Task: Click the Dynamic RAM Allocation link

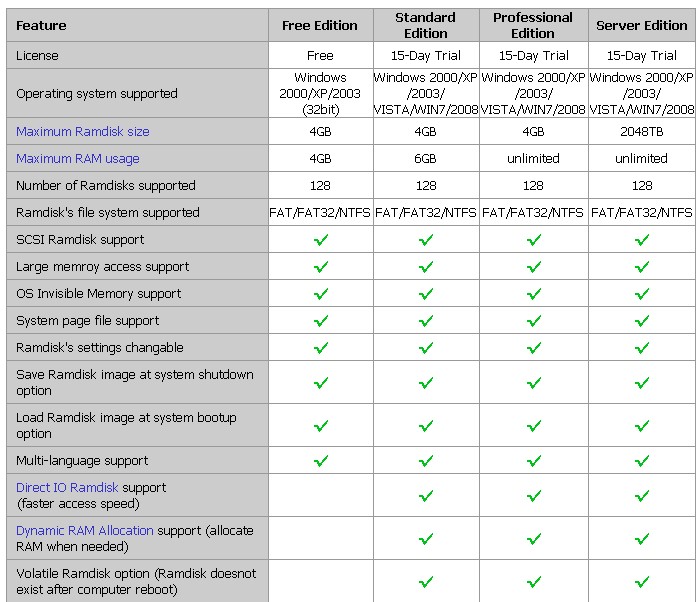Action: (x=85, y=531)
